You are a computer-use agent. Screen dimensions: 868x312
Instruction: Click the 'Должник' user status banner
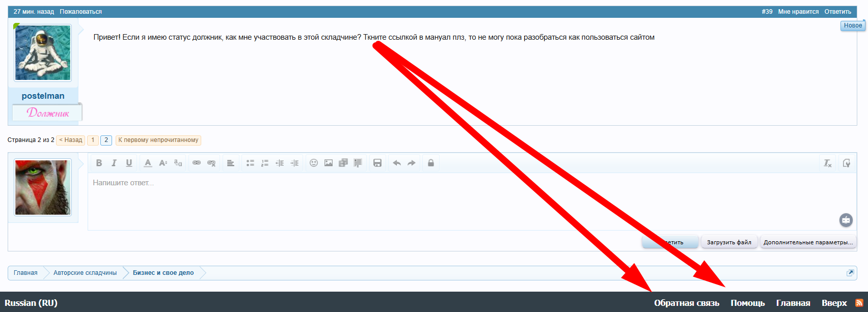tap(47, 113)
